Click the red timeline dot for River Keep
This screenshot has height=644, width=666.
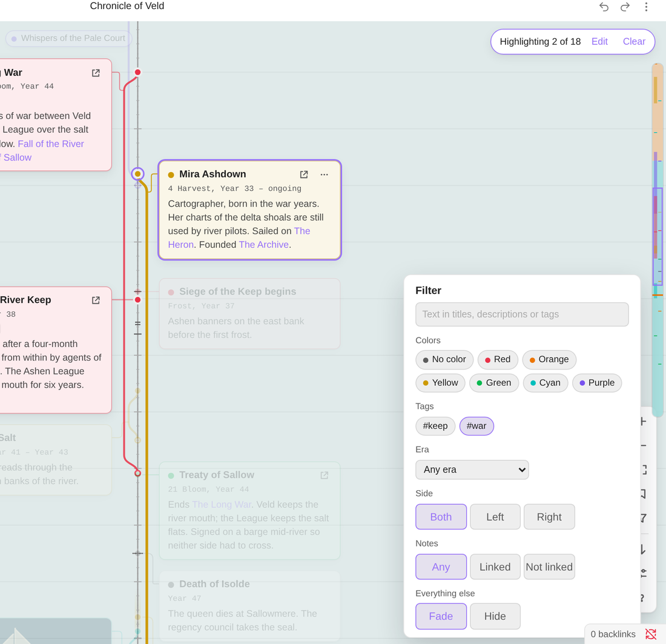[137, 300]
